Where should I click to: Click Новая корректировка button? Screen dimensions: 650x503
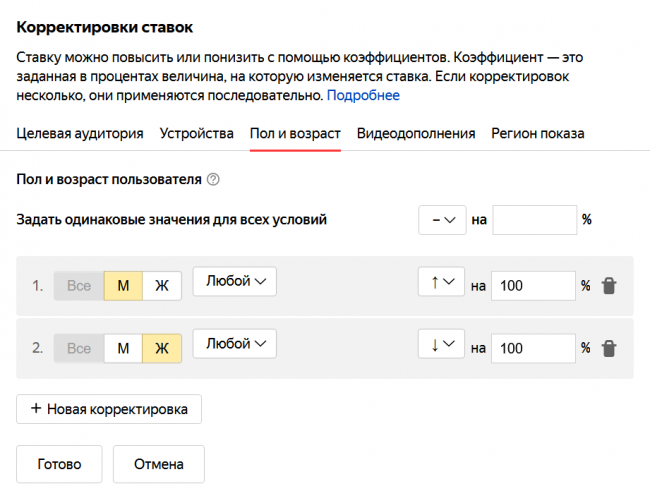click(109, 409)
